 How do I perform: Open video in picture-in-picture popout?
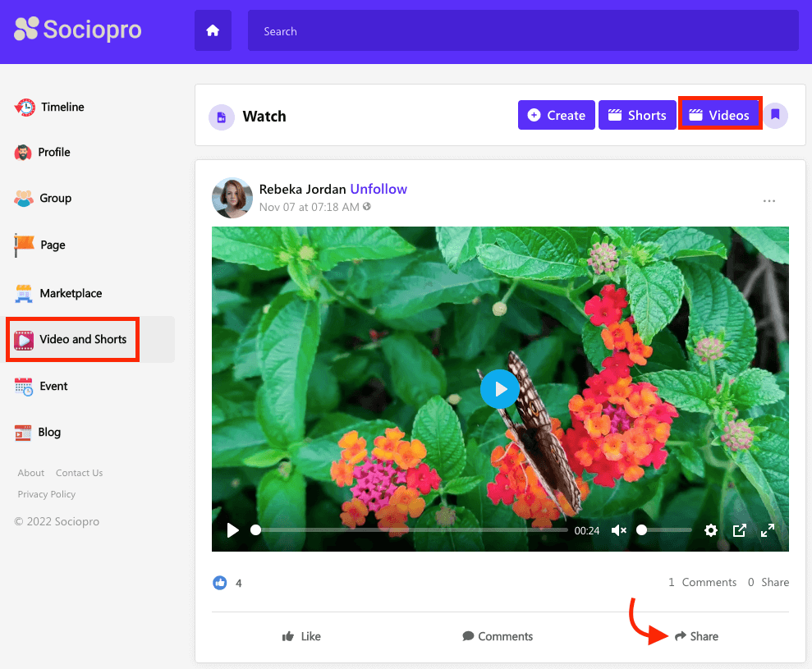[739, 530]
